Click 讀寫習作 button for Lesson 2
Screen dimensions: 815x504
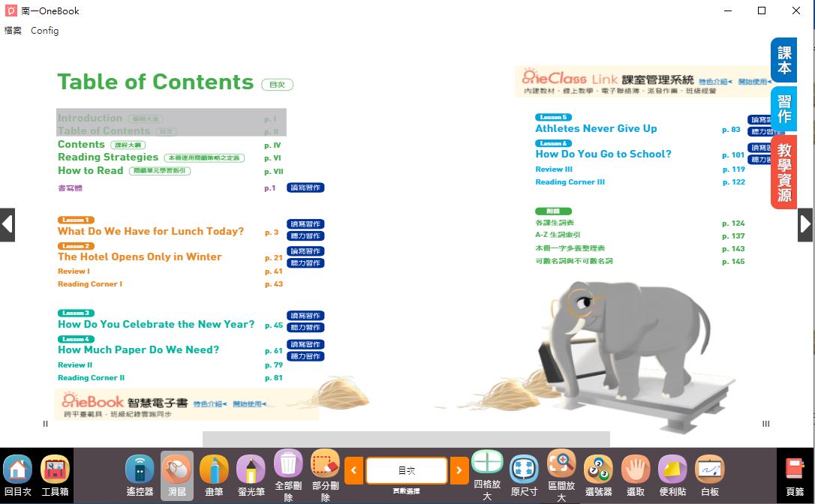coord(305,251)
